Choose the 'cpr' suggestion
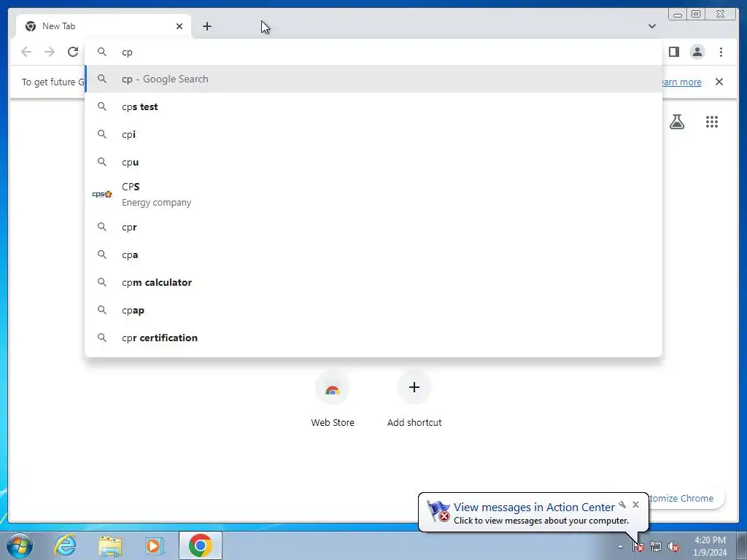The height and width of the screenshot is (560, 747). [373, 227]
